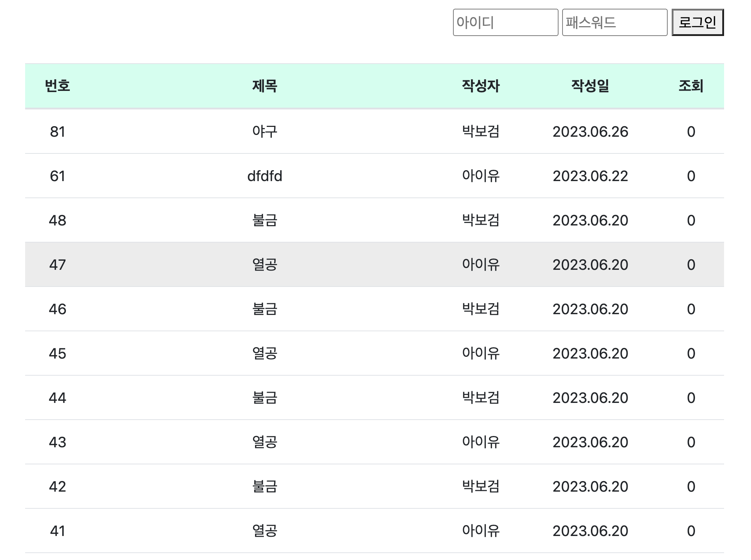Click the 패스워드 input field
This screenshot has height=560, width=751.
[614, 23]
